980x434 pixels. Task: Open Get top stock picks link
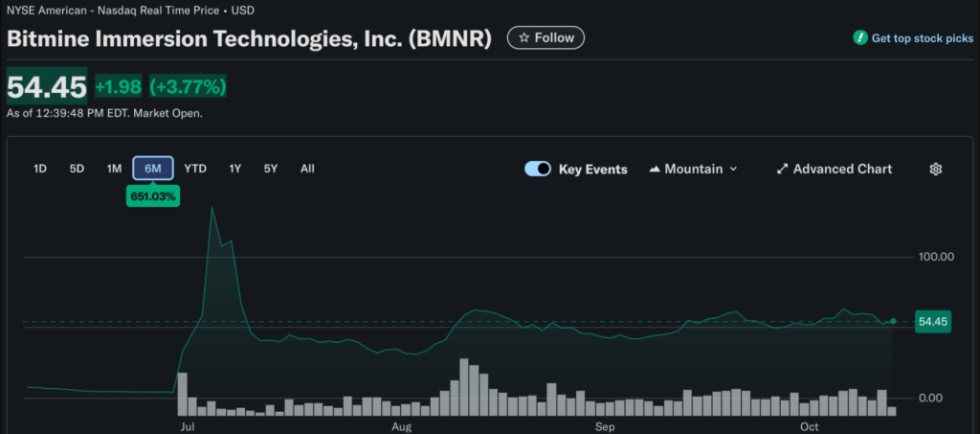[917, 38]
